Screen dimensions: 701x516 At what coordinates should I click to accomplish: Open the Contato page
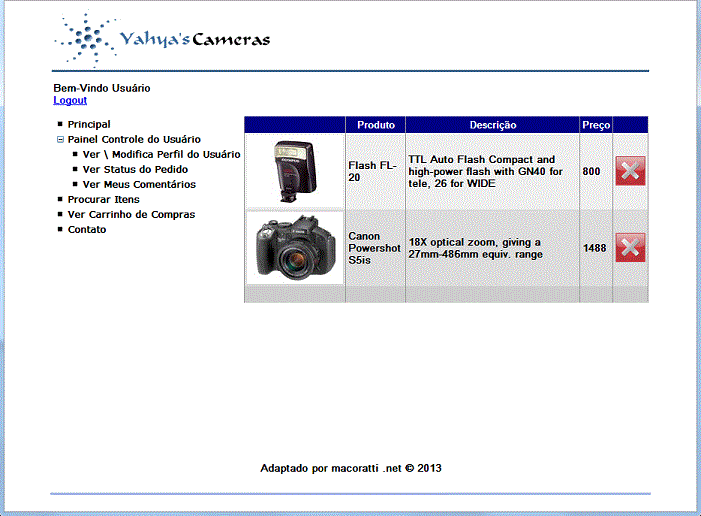87,229
